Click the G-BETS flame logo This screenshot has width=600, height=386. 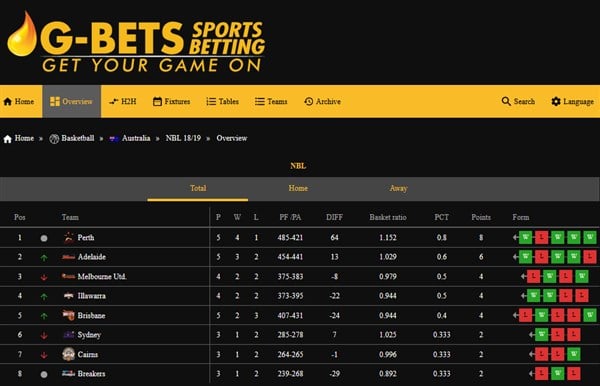(x=22, y=35)
